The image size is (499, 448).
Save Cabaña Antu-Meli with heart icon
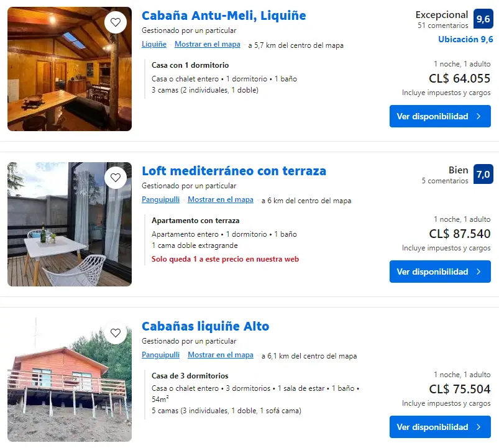pyautogui.click(x=116, y=22)
